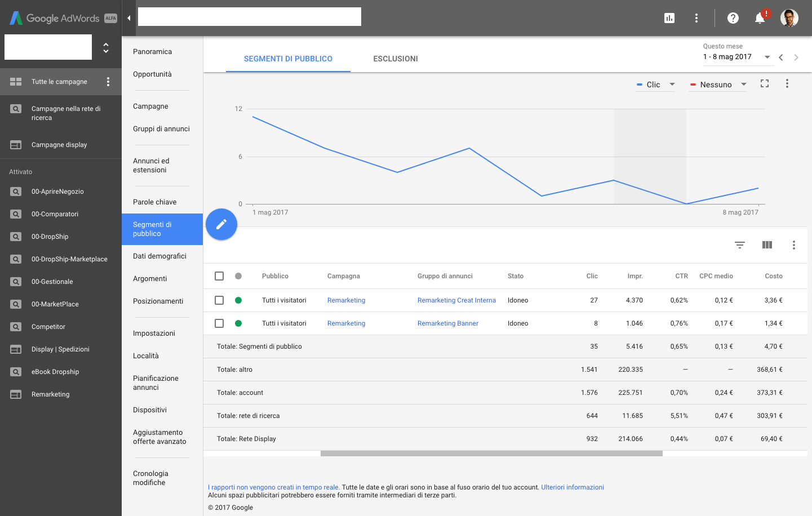Viewport: 812px width, 516px height.
Task: Open the table columns icon
Action: point(767,245)
